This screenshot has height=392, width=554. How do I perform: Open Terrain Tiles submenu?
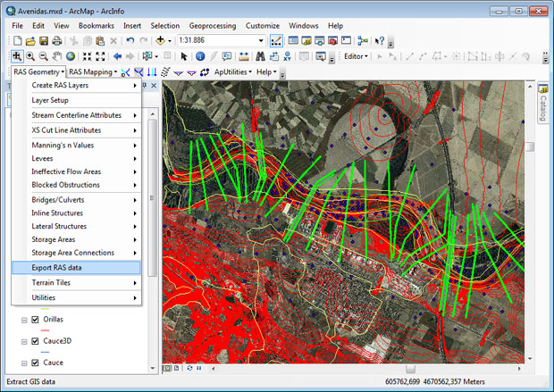(76, 282)
